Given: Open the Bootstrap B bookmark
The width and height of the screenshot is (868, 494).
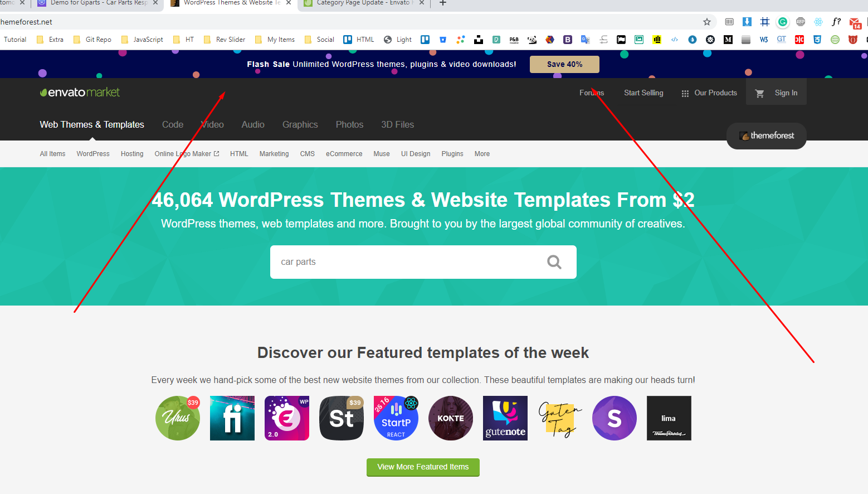Looking at the screenshot, I should tap(568, 40).
